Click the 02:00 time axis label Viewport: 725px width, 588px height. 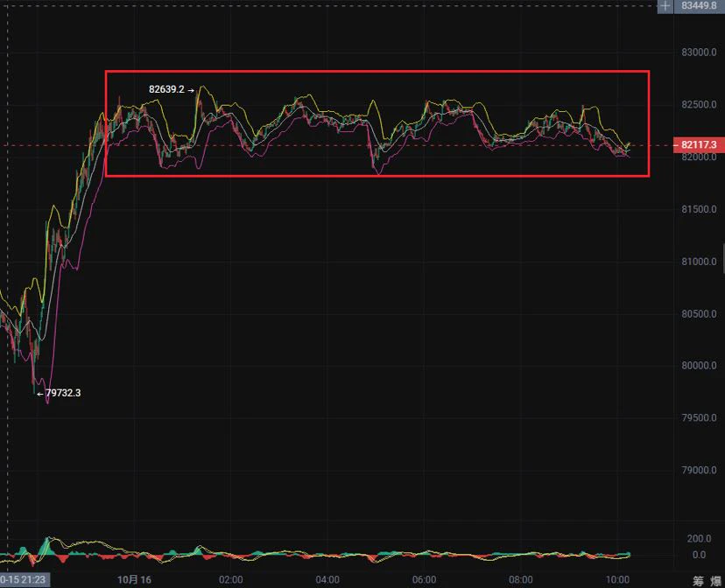tap(231, 579)
